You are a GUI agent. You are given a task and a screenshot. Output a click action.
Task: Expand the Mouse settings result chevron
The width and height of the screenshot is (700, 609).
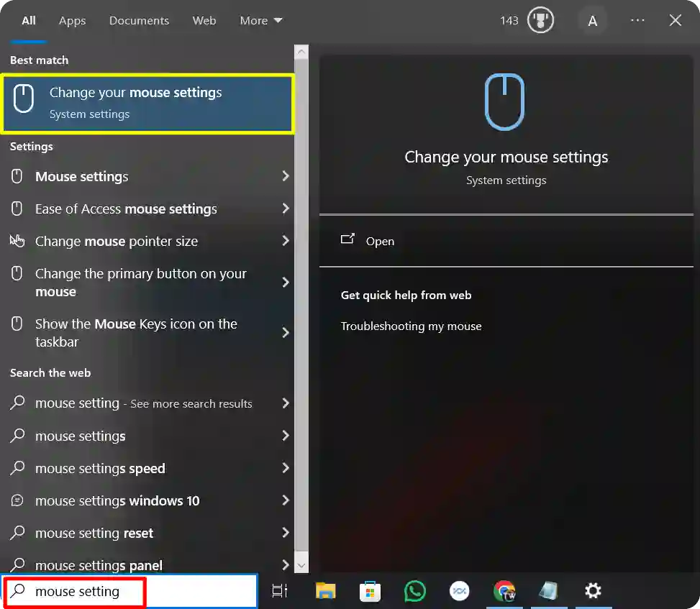(x=285, y=176)
